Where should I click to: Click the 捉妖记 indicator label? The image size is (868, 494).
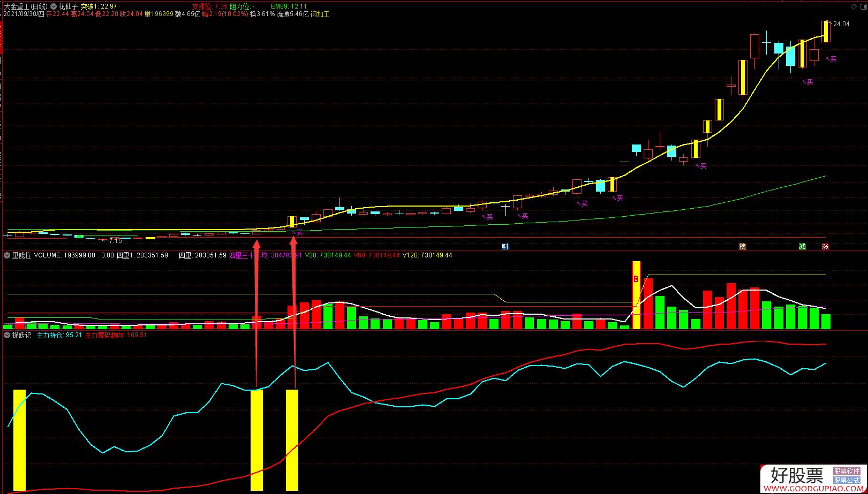(21, 336)
